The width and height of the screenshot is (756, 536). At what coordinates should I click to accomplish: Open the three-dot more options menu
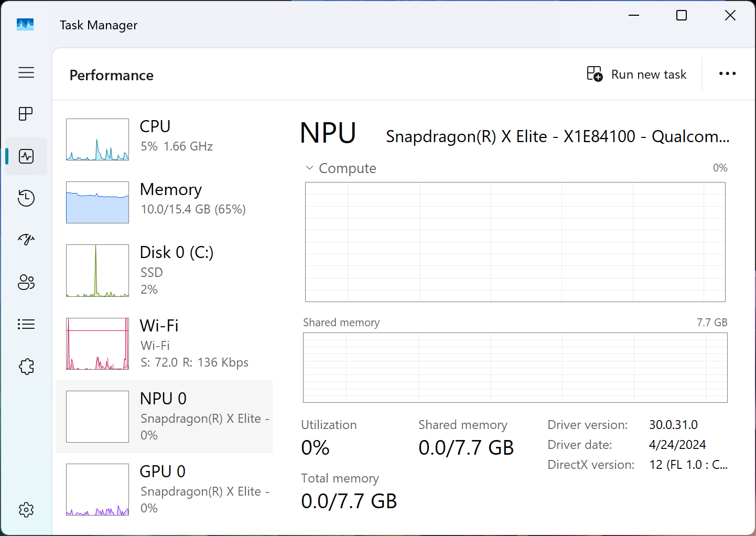tap(727, 74)
